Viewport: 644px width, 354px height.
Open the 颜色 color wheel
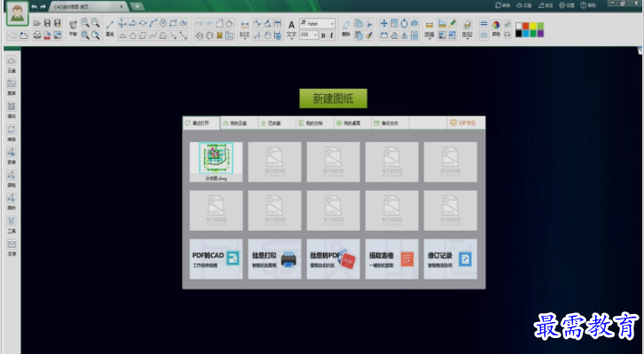pyautogui.click(x=496, y=28)
